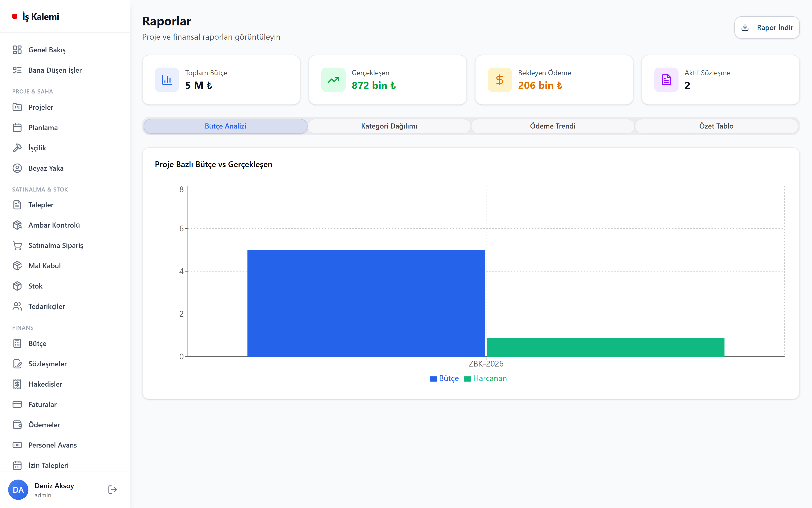Click the Beyaz Yaka user icon
The height and width of the screenshot is (508, 812).
[x=17, y=168]
